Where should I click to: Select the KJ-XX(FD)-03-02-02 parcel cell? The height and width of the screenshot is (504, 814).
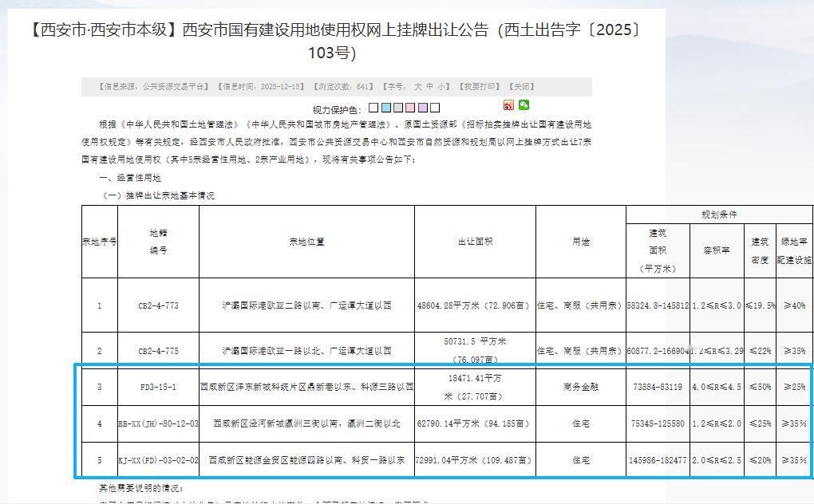[160, 460]
